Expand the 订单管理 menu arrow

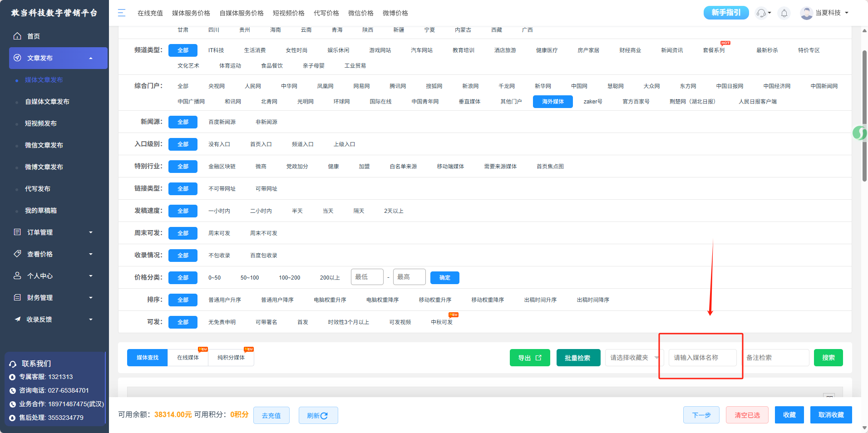91,232
